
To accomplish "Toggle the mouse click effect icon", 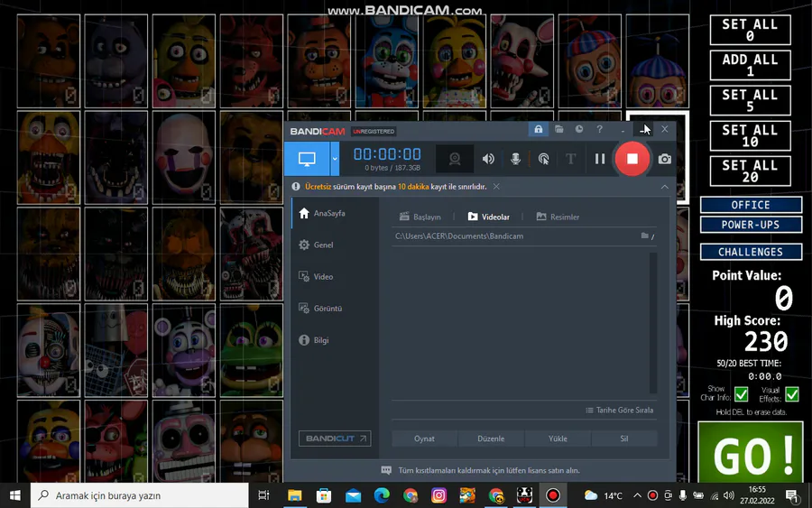I will [x=543, y=159].
